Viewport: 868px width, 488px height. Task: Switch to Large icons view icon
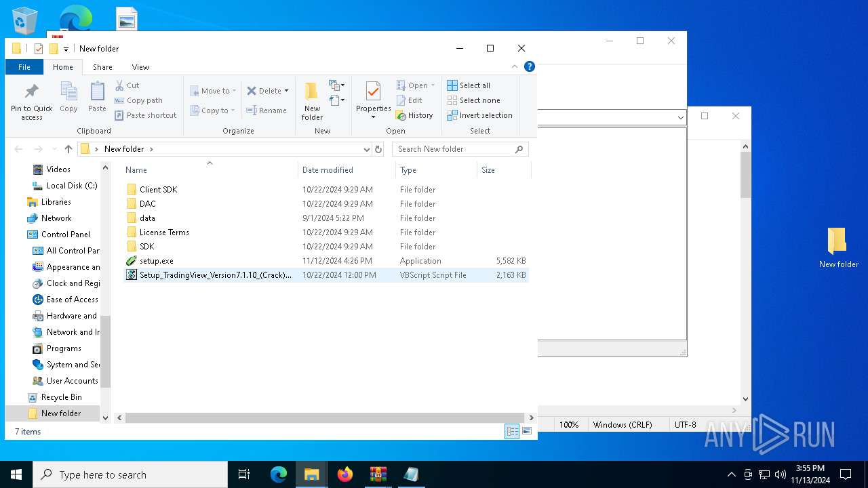point(527,431)
